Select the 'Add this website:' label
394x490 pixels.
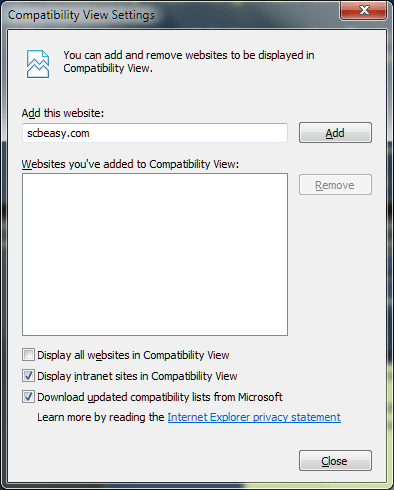tap(63, 113)
